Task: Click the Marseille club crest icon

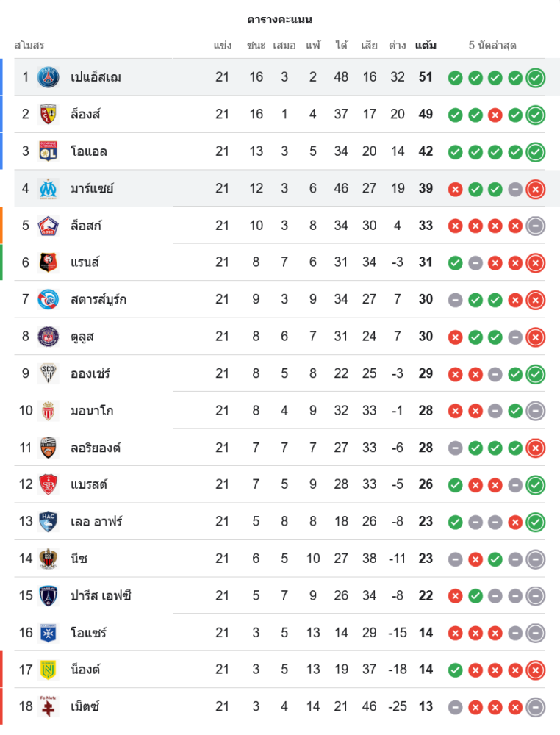Action: [49, 188]
